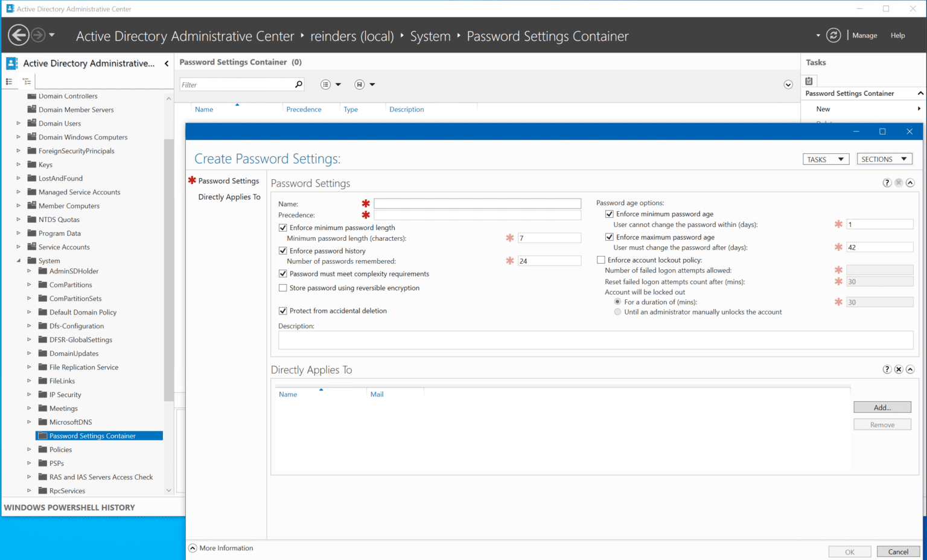Click the Back navigation arrow
Screen dimensions: 927x560
coord(18,35)
